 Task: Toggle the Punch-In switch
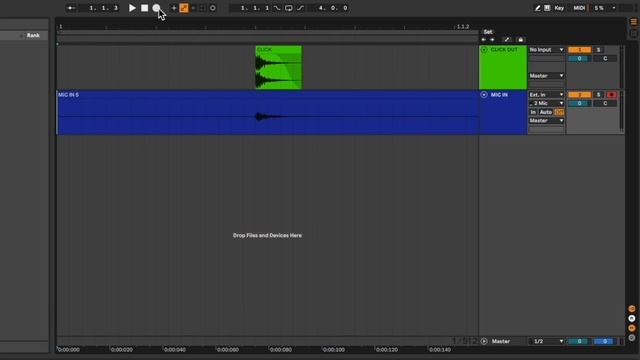click(277, 8)
